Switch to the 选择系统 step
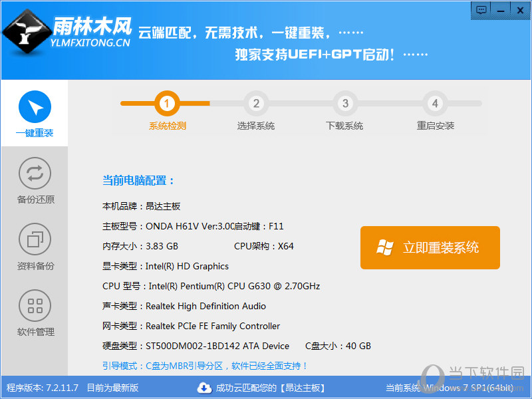Viewport: 532px width, 399px height. tap(257, 104)
